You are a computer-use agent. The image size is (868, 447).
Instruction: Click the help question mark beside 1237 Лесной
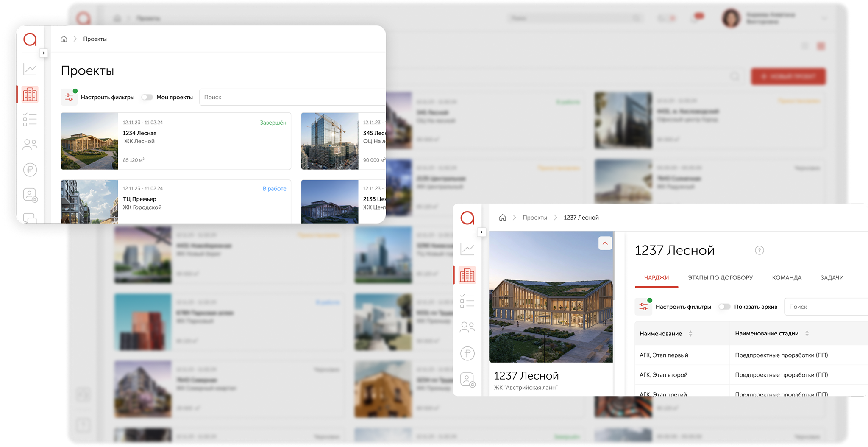click(x=759, y=250)
